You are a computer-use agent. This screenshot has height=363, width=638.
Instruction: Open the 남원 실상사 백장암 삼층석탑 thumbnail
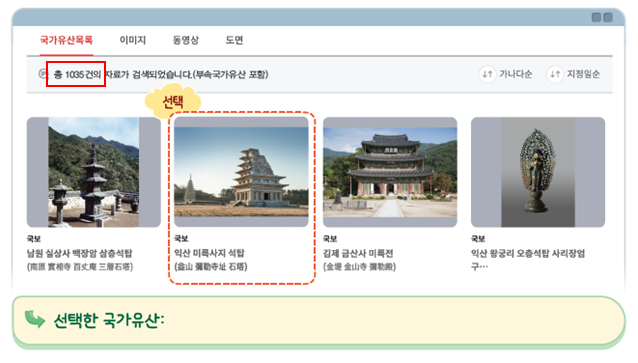[x=94, y=172]
